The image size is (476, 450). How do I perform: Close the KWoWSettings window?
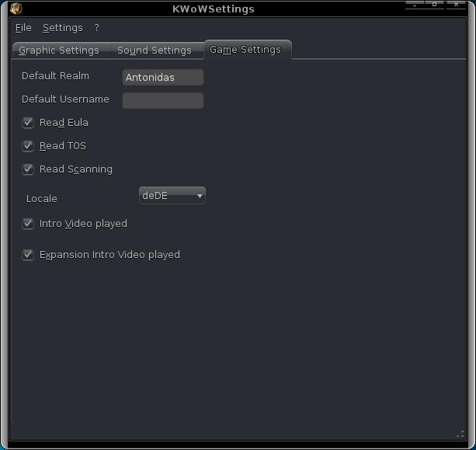coord(456,4)
